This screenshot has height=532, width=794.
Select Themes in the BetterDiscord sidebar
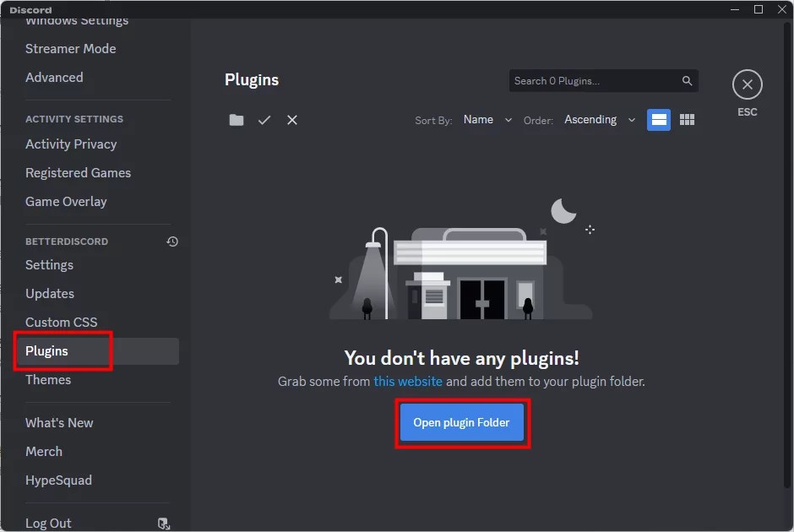48,379
